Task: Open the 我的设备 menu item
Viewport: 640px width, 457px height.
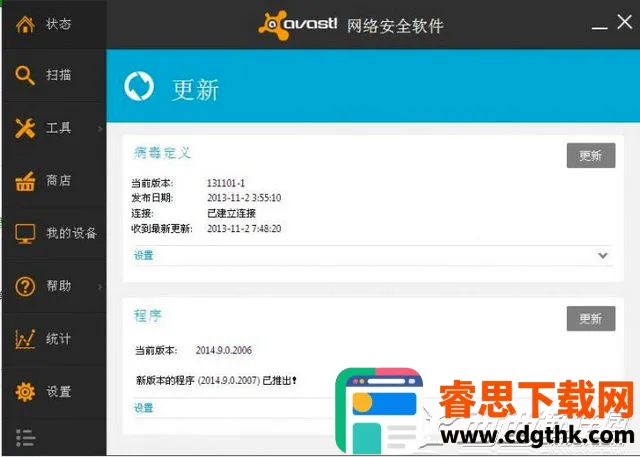Action: (54, 233)
